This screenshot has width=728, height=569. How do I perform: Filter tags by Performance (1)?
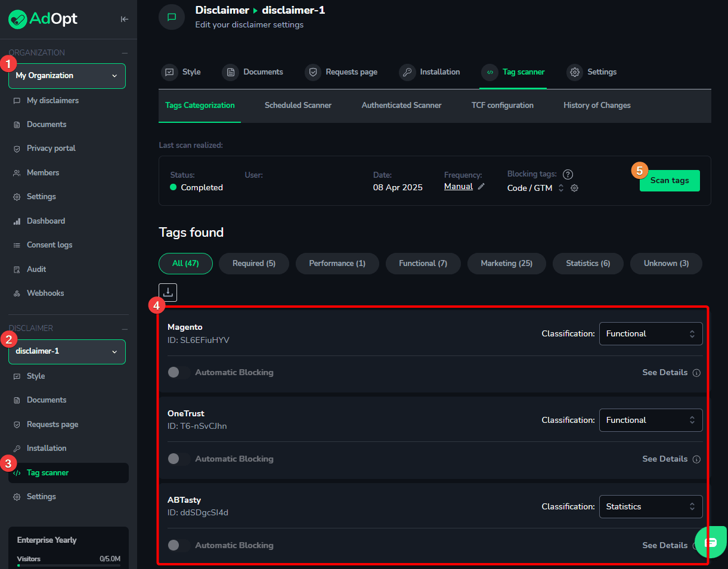pos(337,264)
